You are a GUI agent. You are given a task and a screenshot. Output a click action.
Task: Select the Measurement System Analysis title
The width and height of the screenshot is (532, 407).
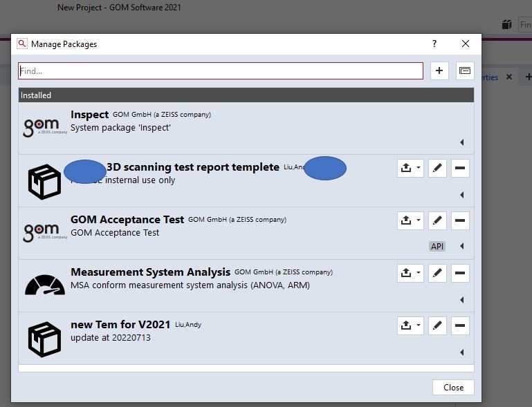point(150,272)
